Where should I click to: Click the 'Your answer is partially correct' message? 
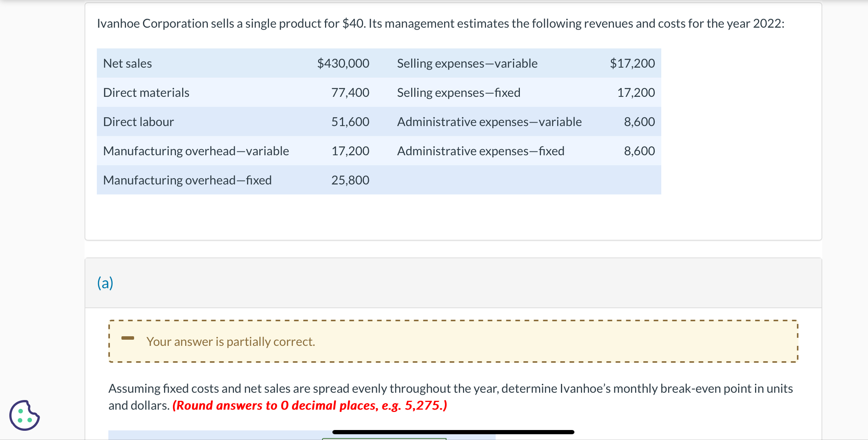[231, 342]
